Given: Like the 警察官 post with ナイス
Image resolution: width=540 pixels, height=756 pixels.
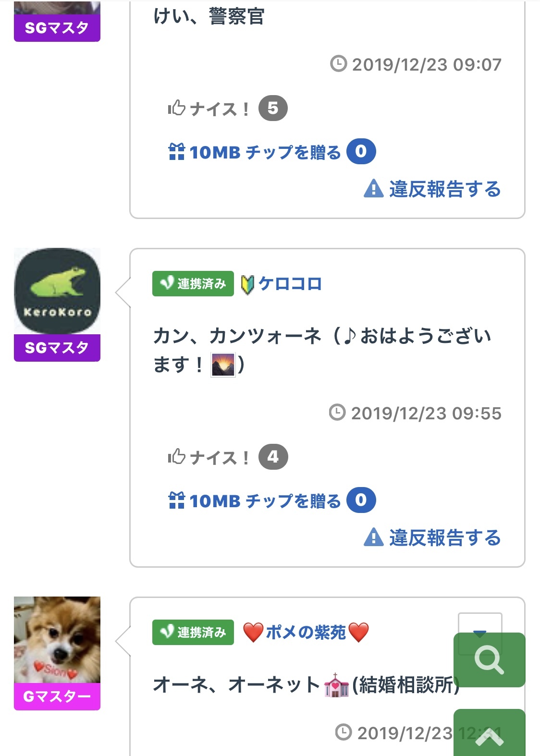Looking at the screenshot, I should pos(209,109).
